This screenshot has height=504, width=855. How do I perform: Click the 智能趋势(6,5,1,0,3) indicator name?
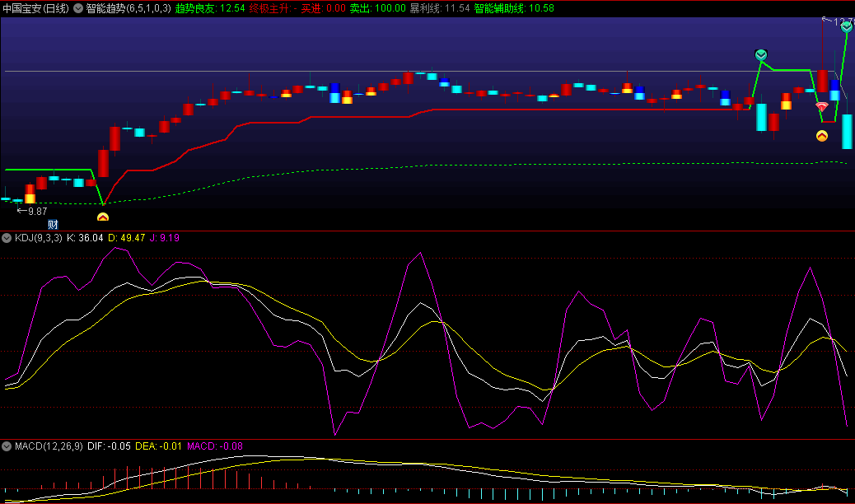(x=128, y=8)
